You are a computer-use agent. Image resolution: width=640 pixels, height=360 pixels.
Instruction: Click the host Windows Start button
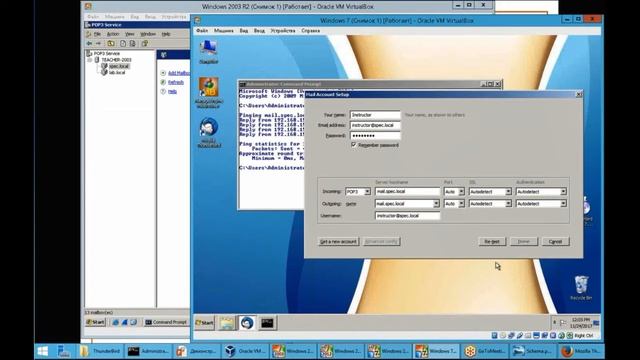coord(43,351)
